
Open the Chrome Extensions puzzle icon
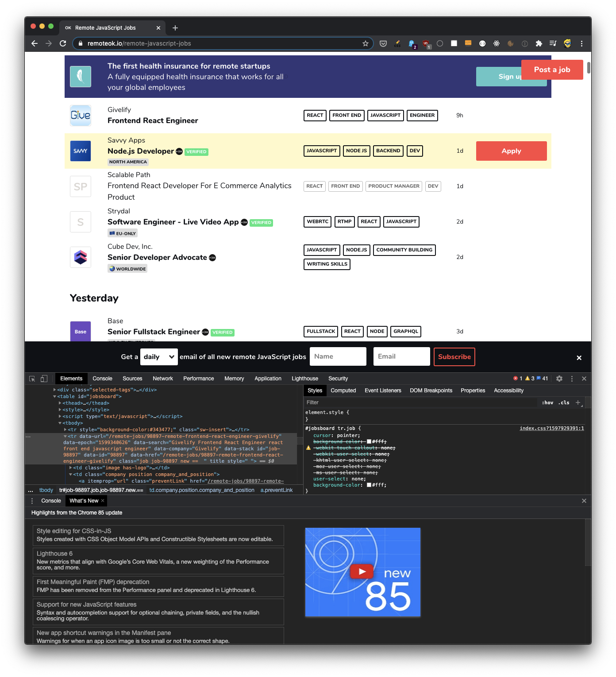pos(539,43)
